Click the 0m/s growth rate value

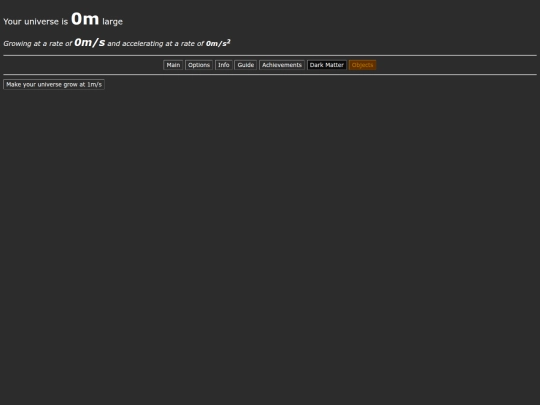click(x=90, y=42)
